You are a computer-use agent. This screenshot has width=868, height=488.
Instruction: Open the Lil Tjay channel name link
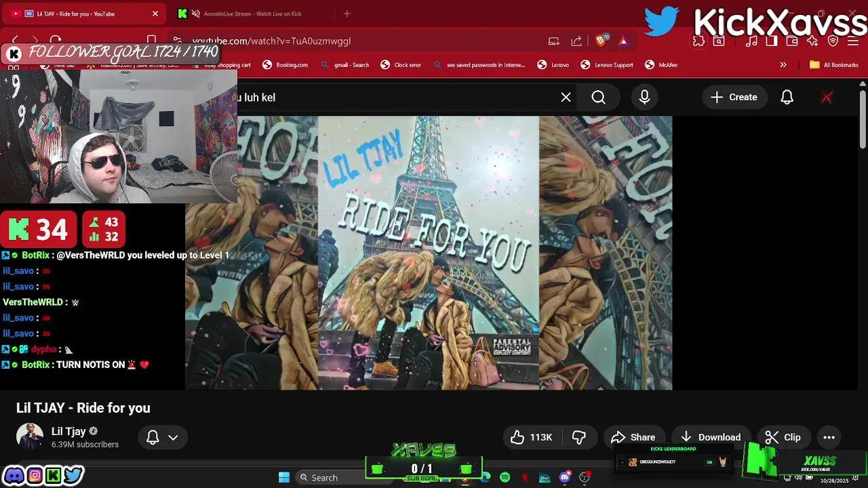68,431
